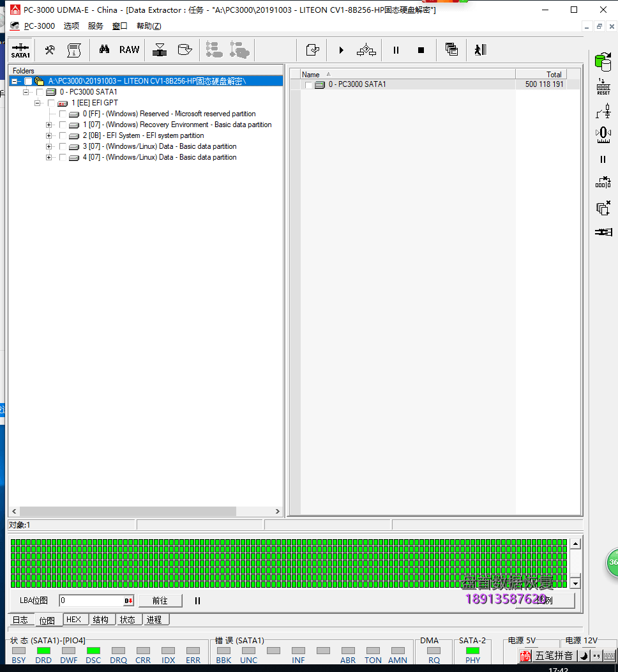Check the 0 - PC3000 SATA1 checkbox in Name list
The image size is (618, 672).
308,85
